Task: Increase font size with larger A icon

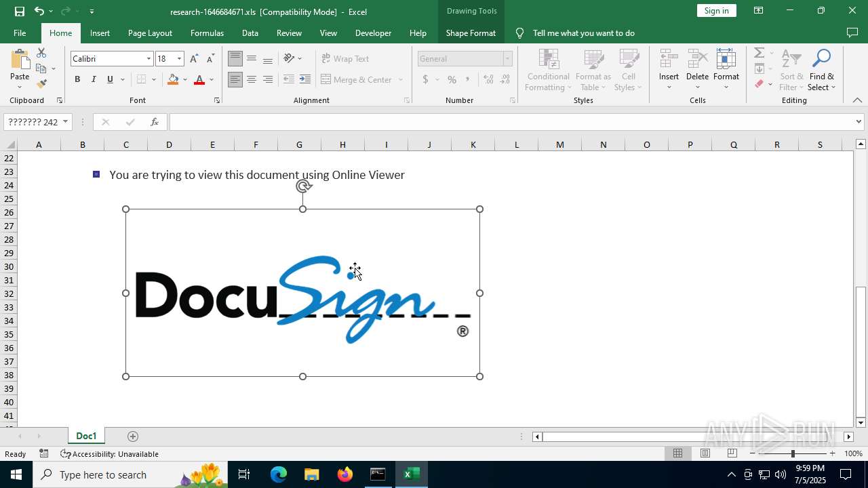Action: click(195, 59)
